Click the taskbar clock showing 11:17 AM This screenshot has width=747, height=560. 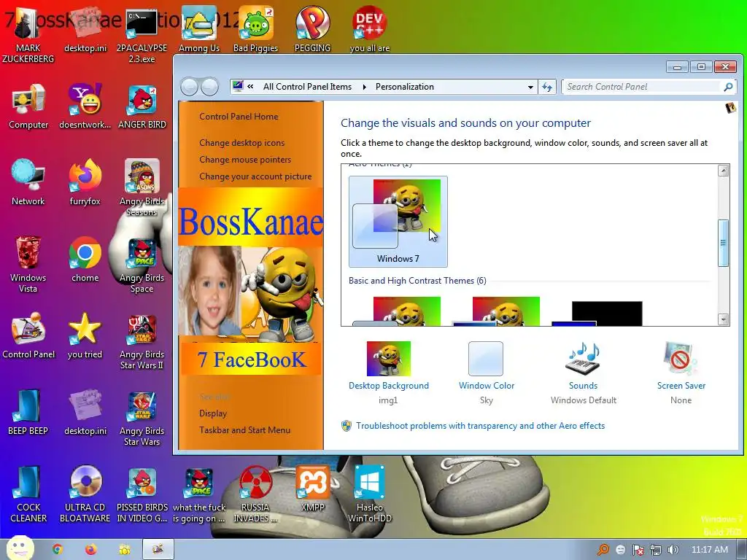[x=709, y=550]
